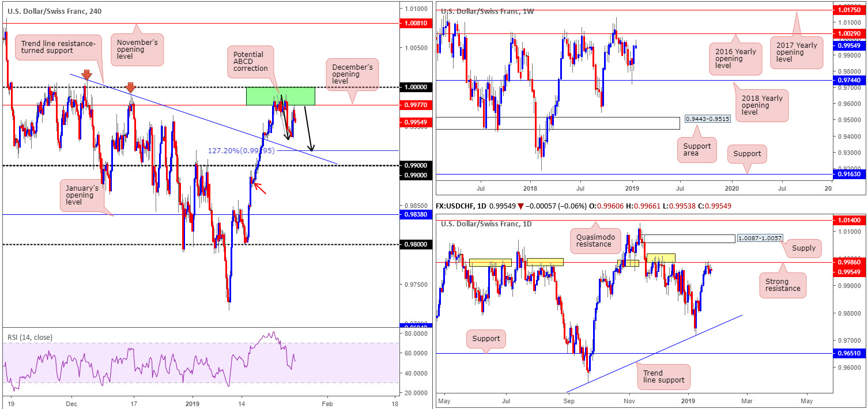Select the black 0.96510 price label
868x409 pixels.
850,353
